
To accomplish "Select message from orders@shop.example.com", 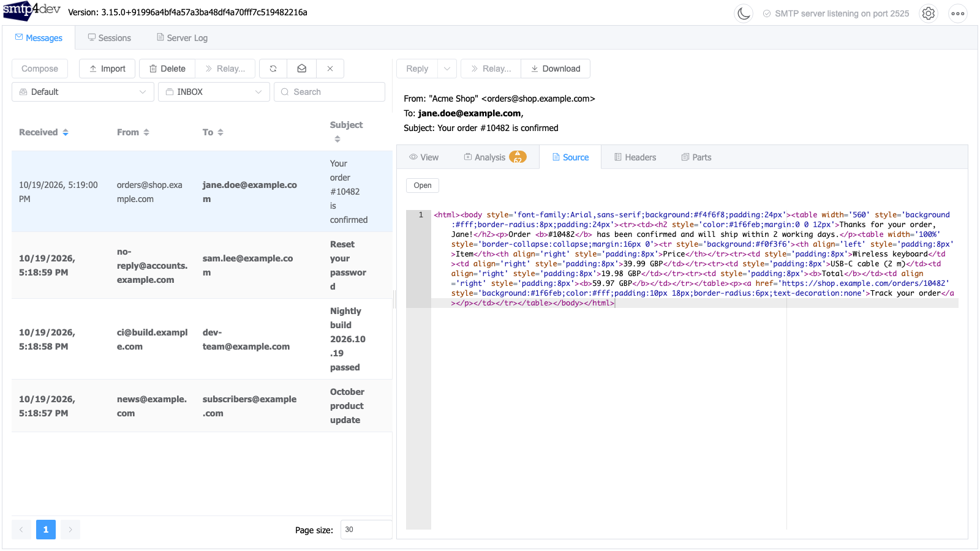I will point(202,192).
